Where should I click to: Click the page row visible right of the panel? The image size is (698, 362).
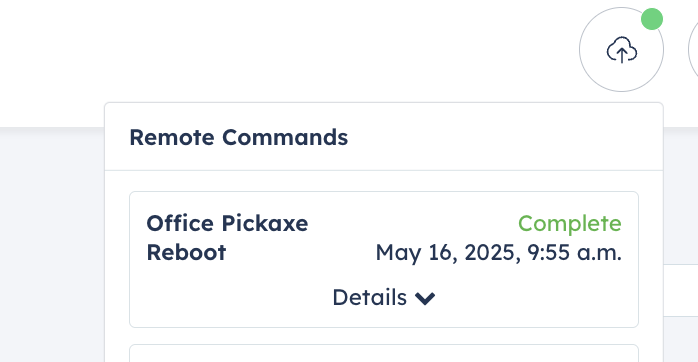(x=681, y=290)
